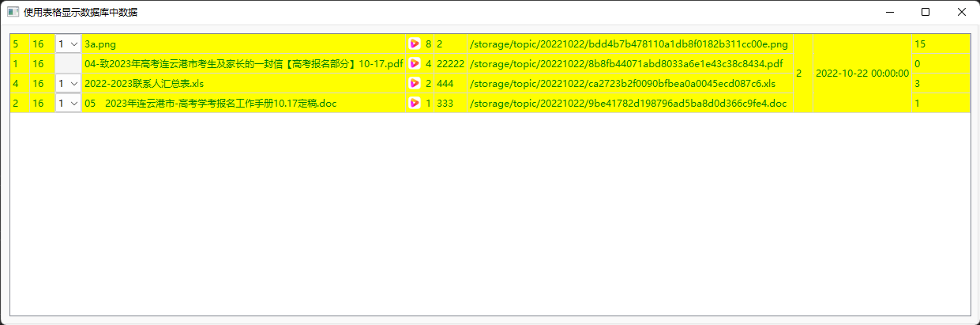The image size is (980, 325).
Task: Open the combo box in the 3a.png row
Action: [68, 44]
